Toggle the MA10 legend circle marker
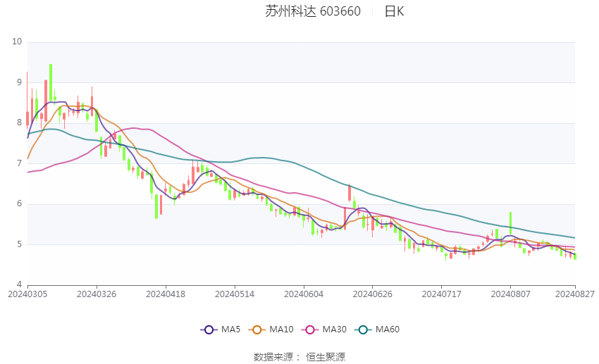The width and height of the screenshot is (599, 364). 257,330
